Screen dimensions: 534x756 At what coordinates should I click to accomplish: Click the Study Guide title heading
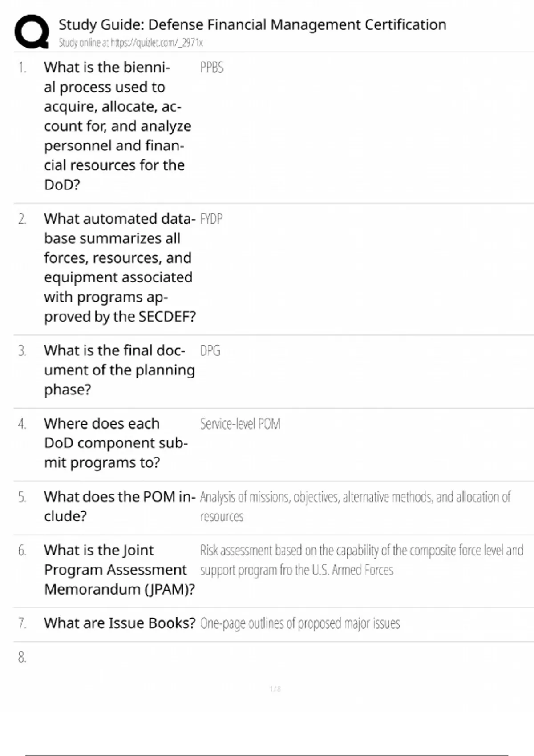point(252,24)
